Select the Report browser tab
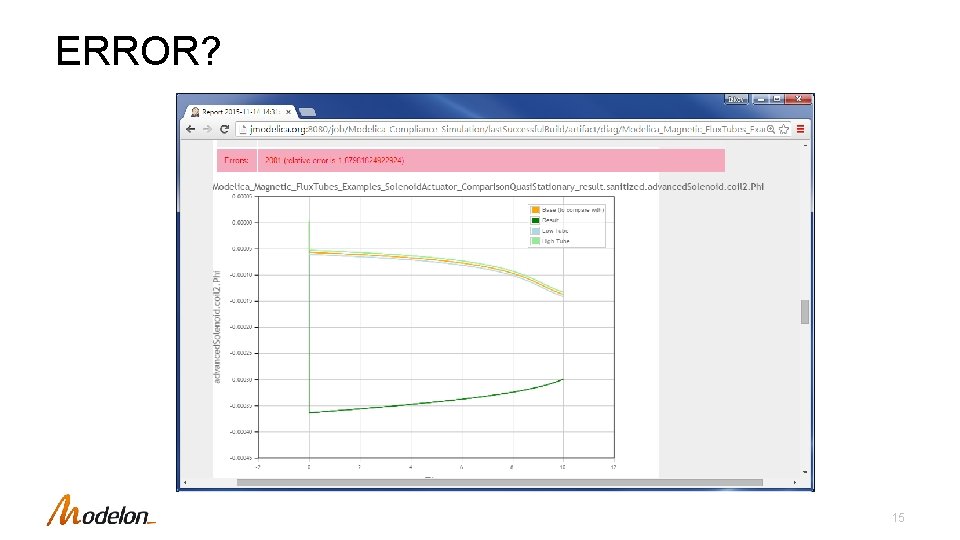Image resolution: width=960 pixels, height=540 pixels. point(241,112)
